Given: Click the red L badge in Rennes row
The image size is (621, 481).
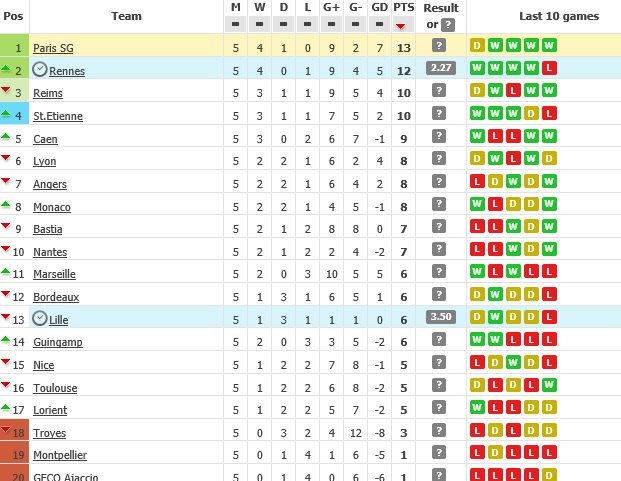Looking at the screenshot, I should click(x=549, y=69).
